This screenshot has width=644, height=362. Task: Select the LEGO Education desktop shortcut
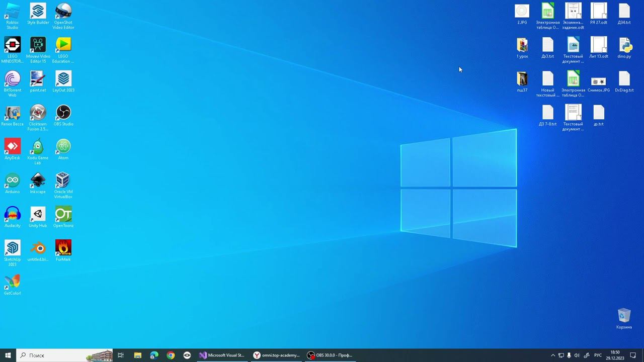point(63,50)
